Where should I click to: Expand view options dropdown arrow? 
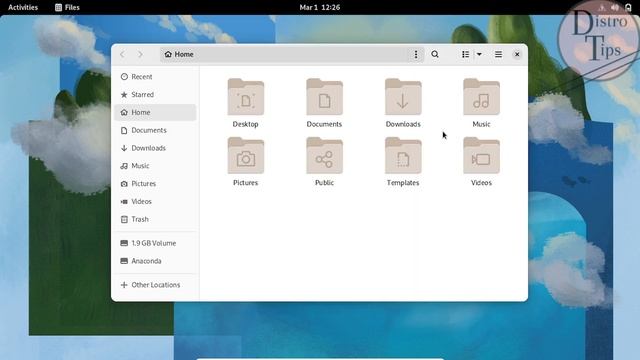[x=479, y=54]
